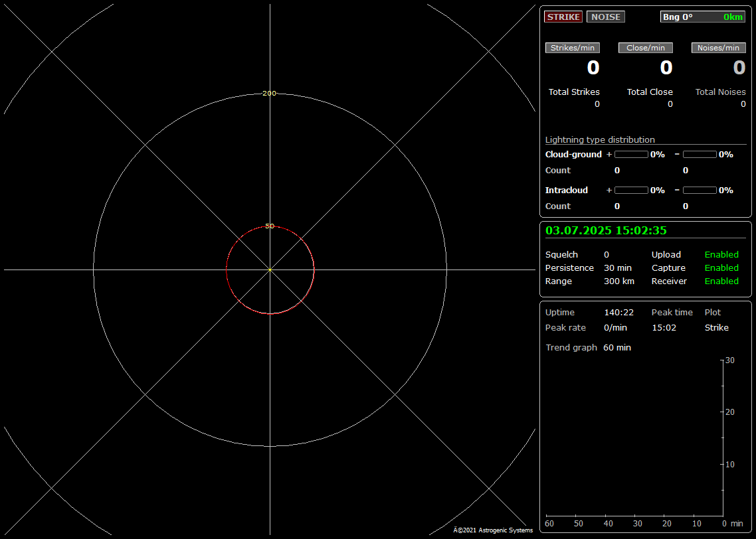Click the 50 label on red ring
The width and height of the screenshot is (756, 539).
point(269,226)
